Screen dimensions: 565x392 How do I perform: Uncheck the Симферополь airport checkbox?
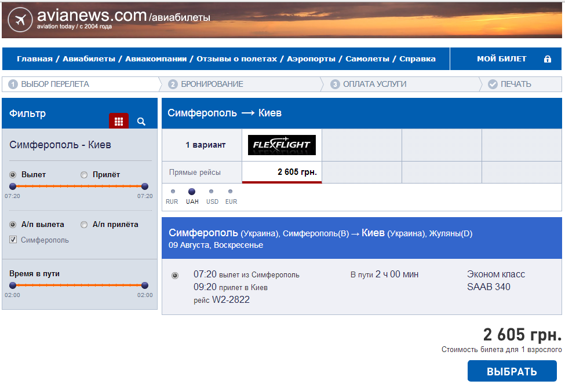click(13, 240)
